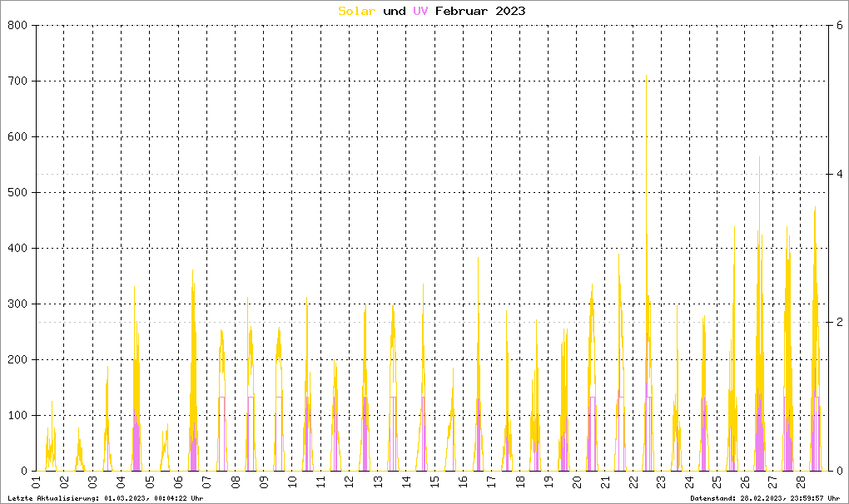Click the tallest solar peak above 700

coord(646,76)
